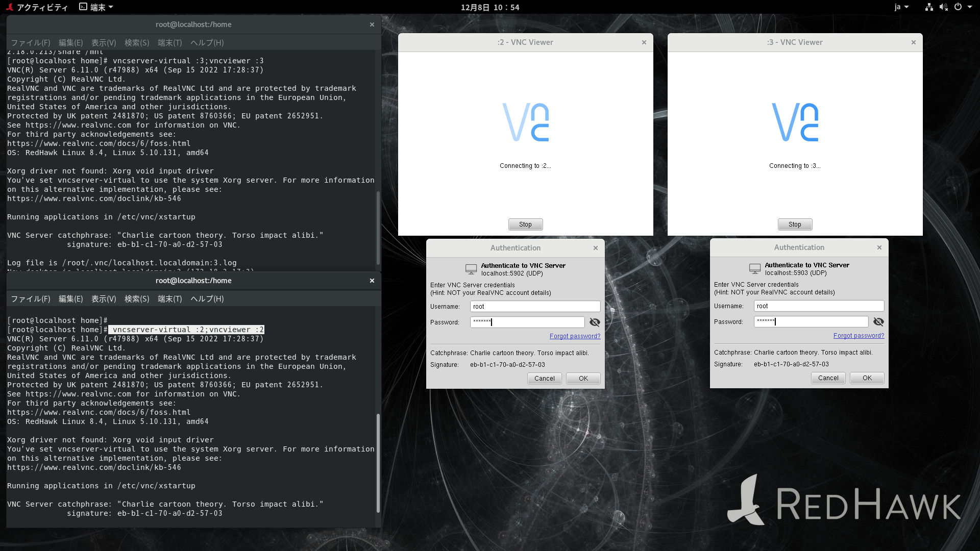The image size is (980, 551).
Task: Click 'Connecting to :2...' status text
Action: tap(525, 166)
